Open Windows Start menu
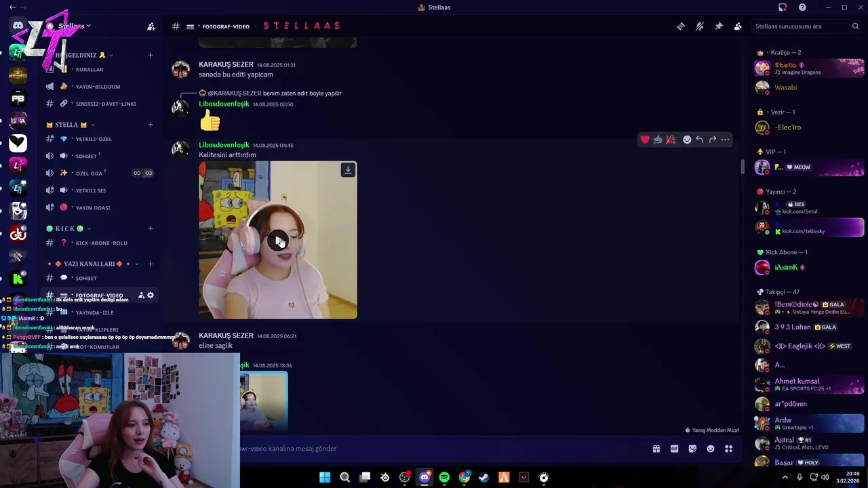The image size is (868, 488). pos(325,477)
